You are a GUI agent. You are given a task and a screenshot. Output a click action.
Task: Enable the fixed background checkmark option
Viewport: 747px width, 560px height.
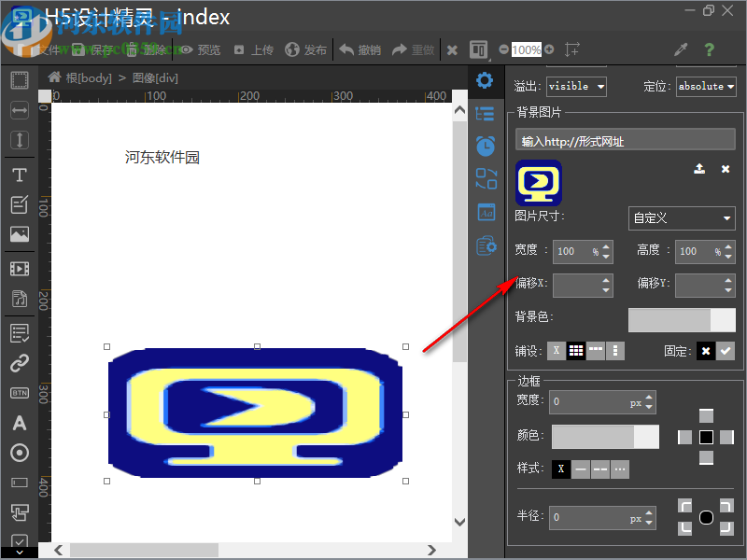[x=726, y=351]
